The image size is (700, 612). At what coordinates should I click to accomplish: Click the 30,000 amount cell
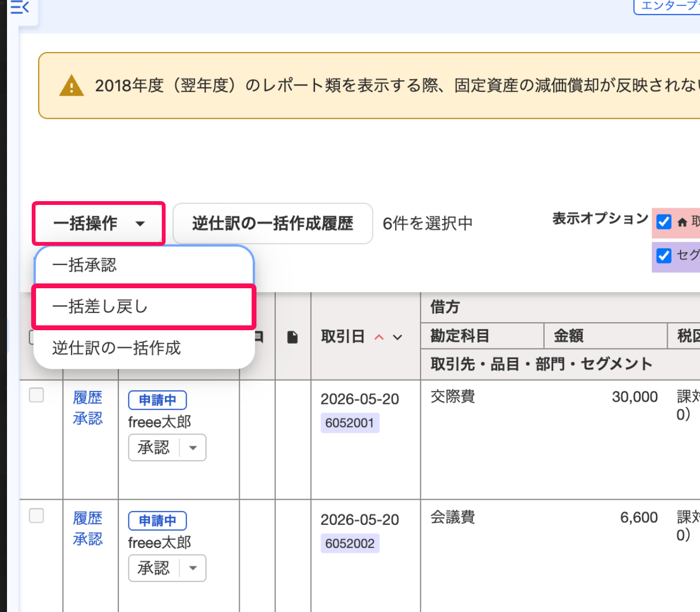coord(635,397)
